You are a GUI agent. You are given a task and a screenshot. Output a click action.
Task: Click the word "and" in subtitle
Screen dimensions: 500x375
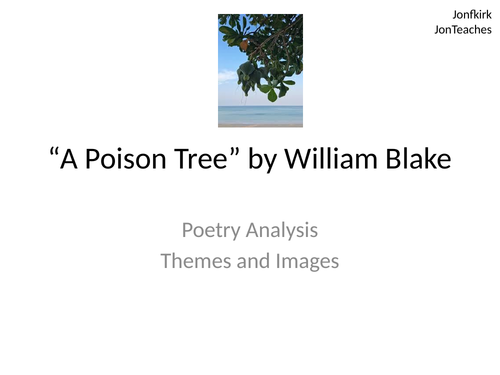click(253, 261)
